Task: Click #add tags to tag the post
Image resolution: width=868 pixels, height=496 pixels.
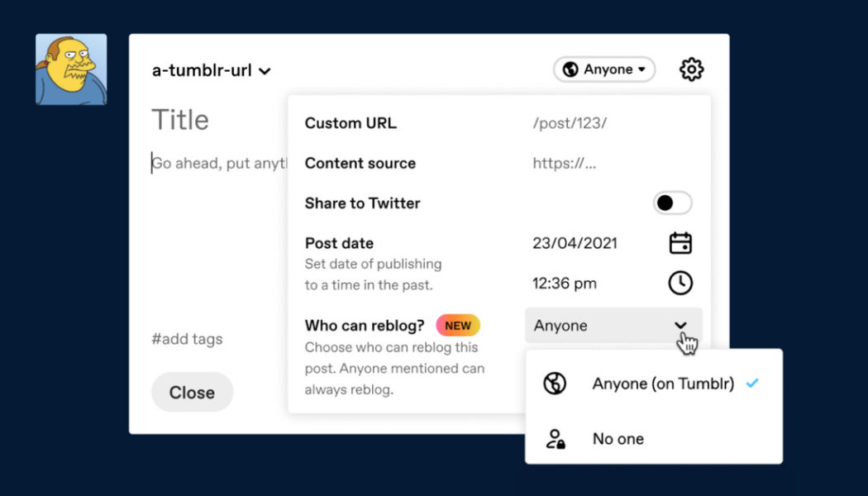Action: 187,339
